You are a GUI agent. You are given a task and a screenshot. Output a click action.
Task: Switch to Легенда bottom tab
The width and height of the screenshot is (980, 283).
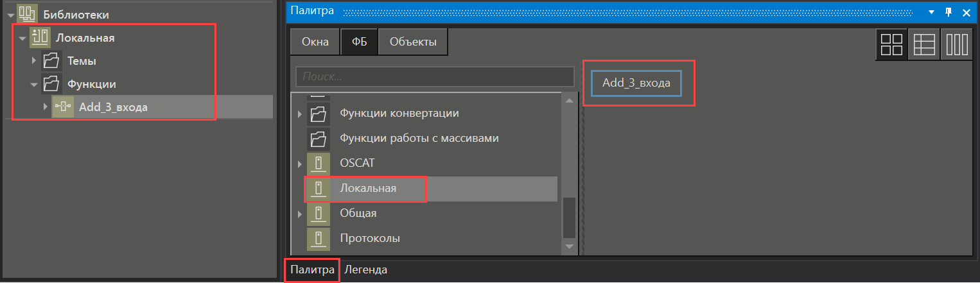366,270
